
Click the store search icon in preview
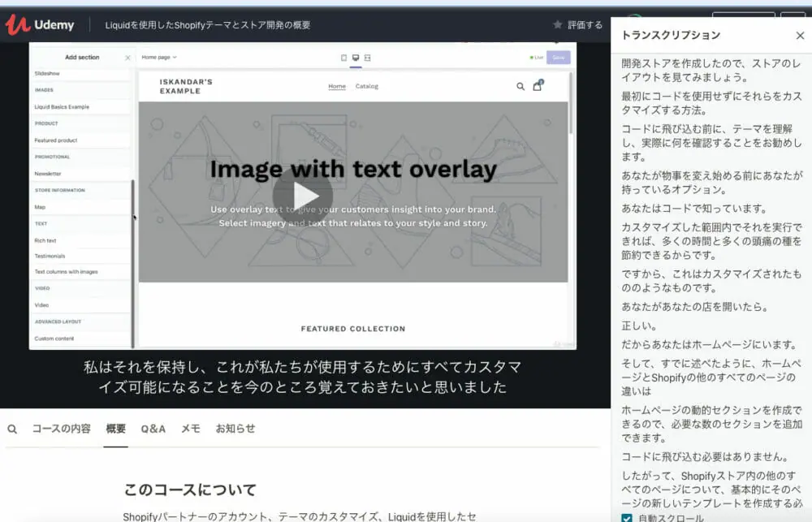coord(520,86)
